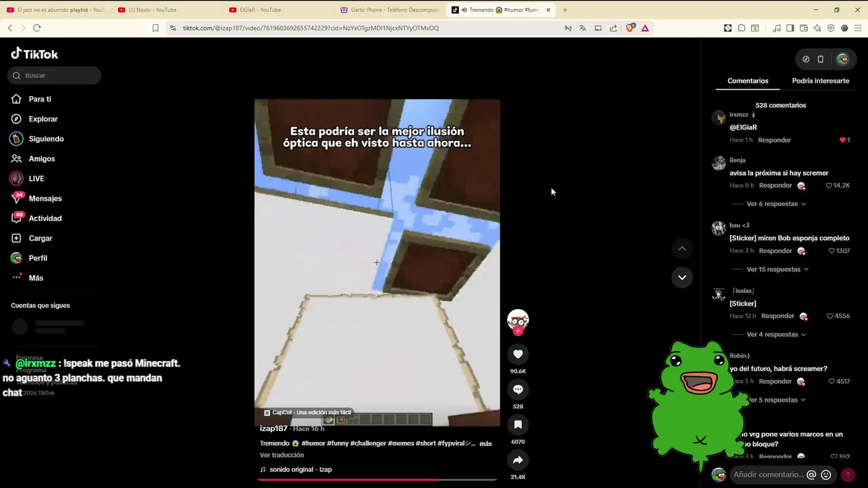Switch to Comentarios tab
Viewport: 868px width, 488px height.
pyautogui.click(x=748, y=81)
